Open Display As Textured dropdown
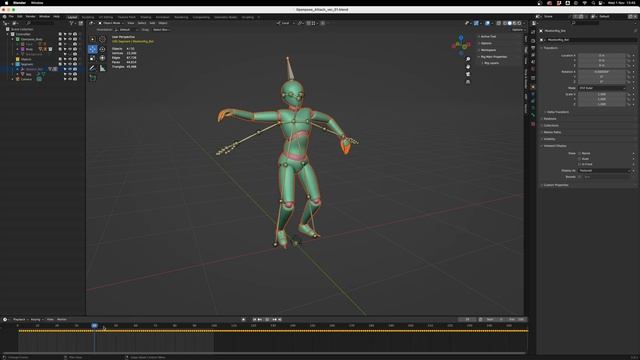Screen dimensions: 640x360 (x=604, y=171)
